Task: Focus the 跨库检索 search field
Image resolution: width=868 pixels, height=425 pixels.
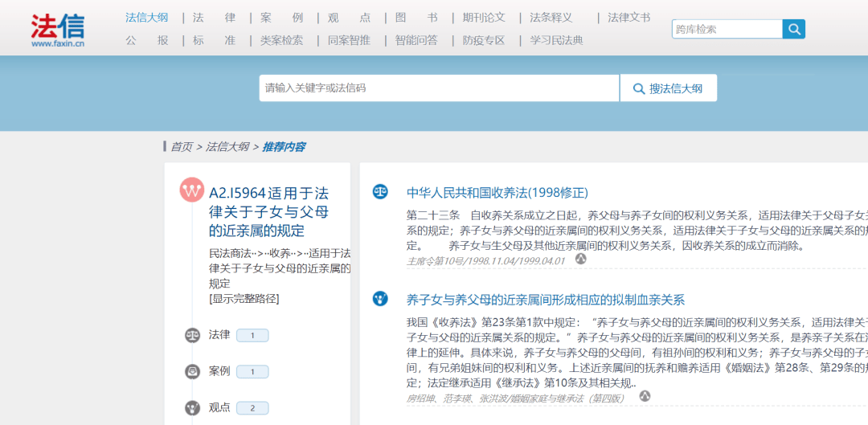Action: click(727, 30)
